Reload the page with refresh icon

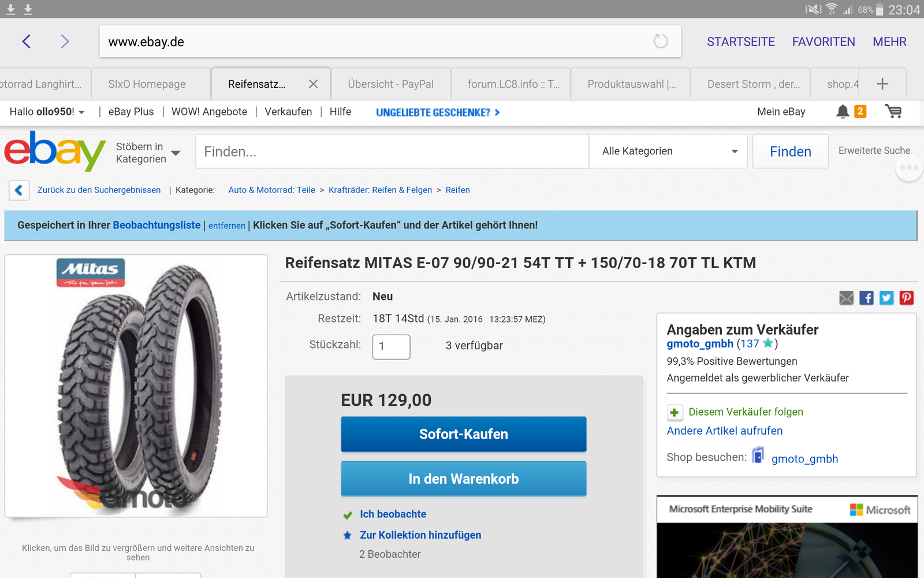coord(660,42)
